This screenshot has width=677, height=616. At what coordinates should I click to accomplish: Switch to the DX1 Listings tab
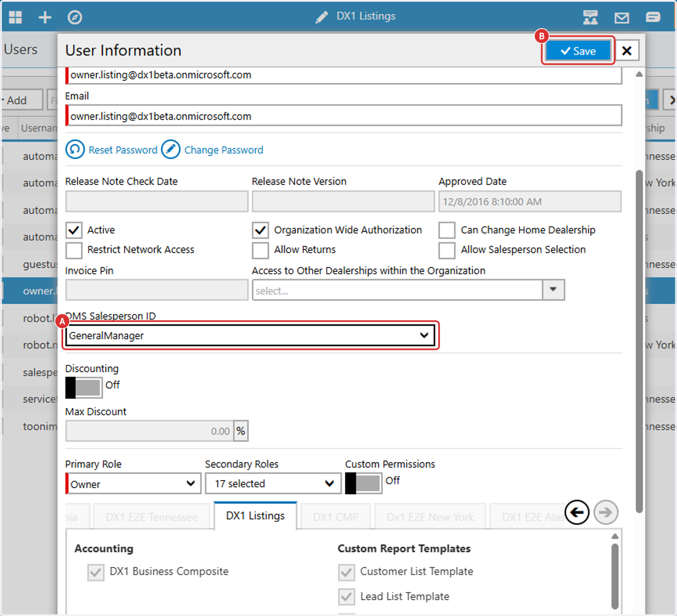[256, 516]
